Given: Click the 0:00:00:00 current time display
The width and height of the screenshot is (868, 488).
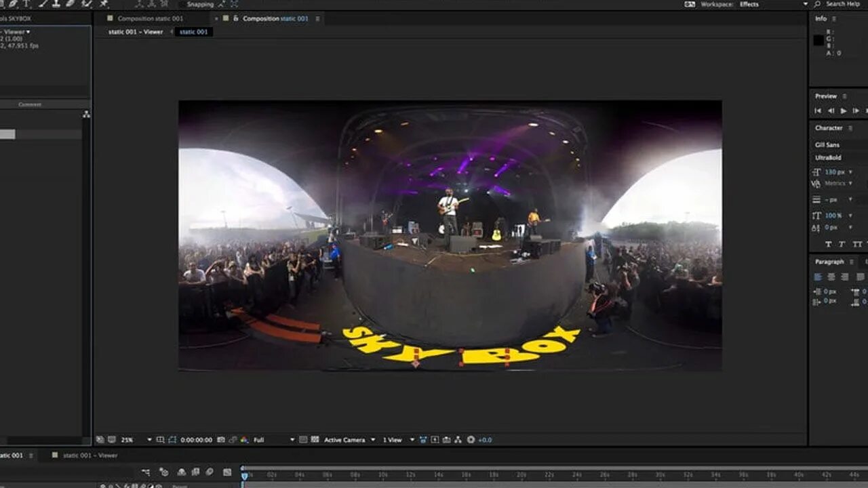Looking at the screenshot, I should point(197,440).
